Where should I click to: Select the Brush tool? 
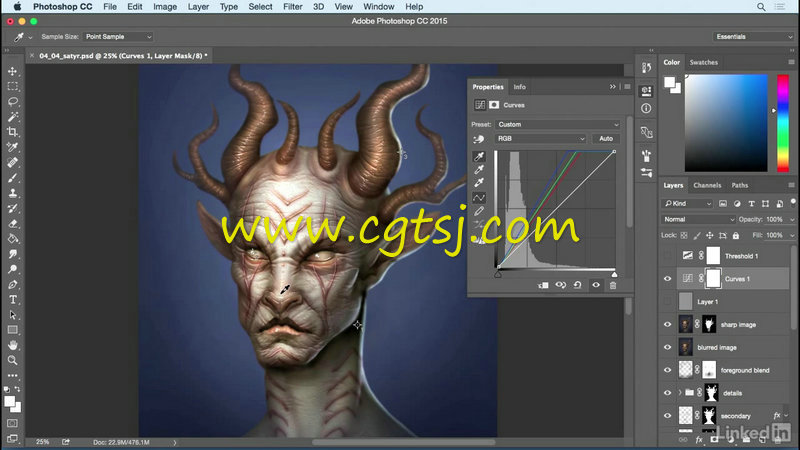click(x=13, y=178)
